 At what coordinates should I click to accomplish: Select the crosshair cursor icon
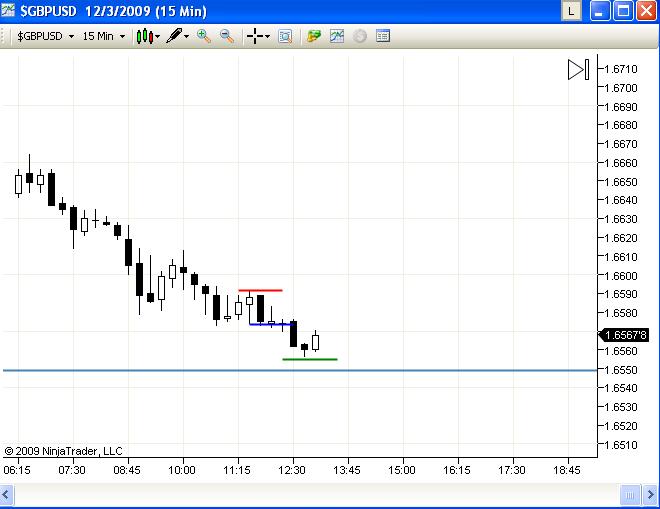(255, 36)
